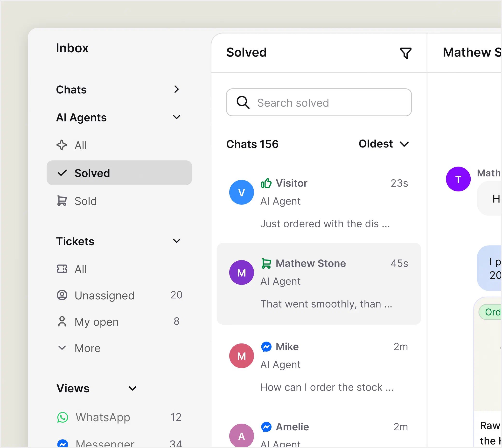
Task: Click the Solved panel title
Action: [246, 52]
